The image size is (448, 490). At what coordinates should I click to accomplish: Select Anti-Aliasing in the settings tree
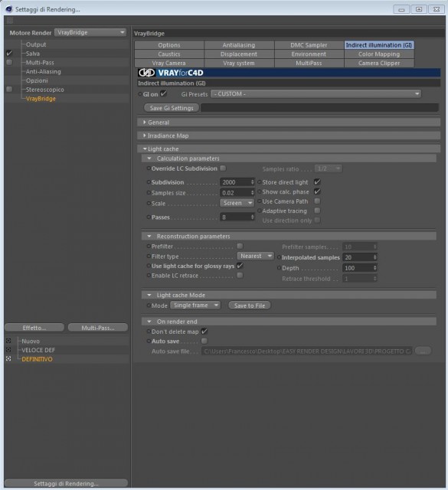pyautogui.click(x=44, y=71)
